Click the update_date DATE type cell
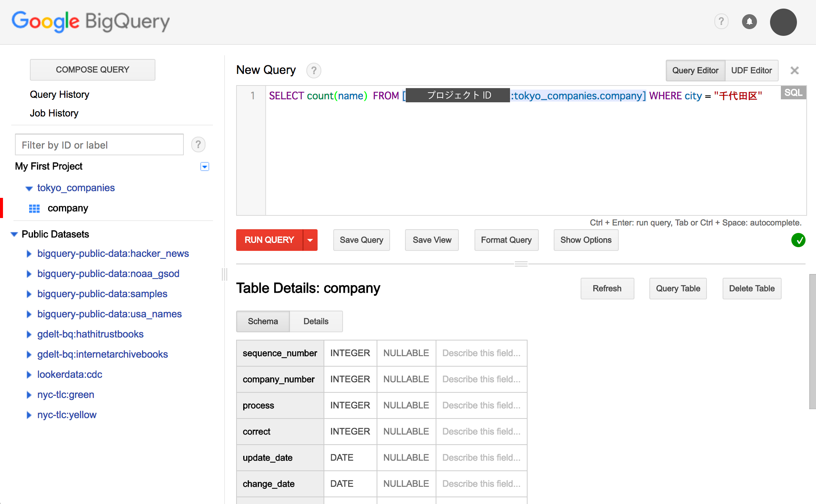 point(350,458)
